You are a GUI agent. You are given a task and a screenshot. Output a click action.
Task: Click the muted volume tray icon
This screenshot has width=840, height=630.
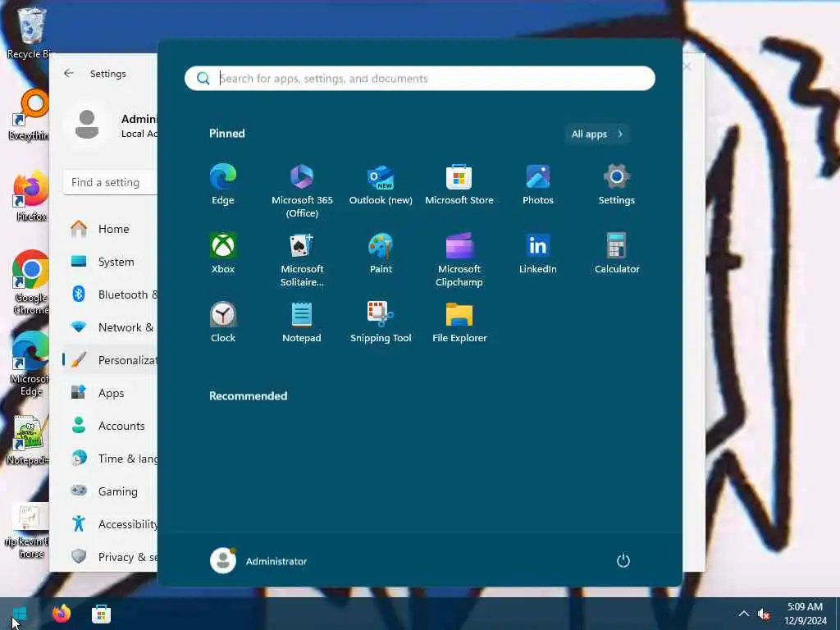(x=764, y=614)
